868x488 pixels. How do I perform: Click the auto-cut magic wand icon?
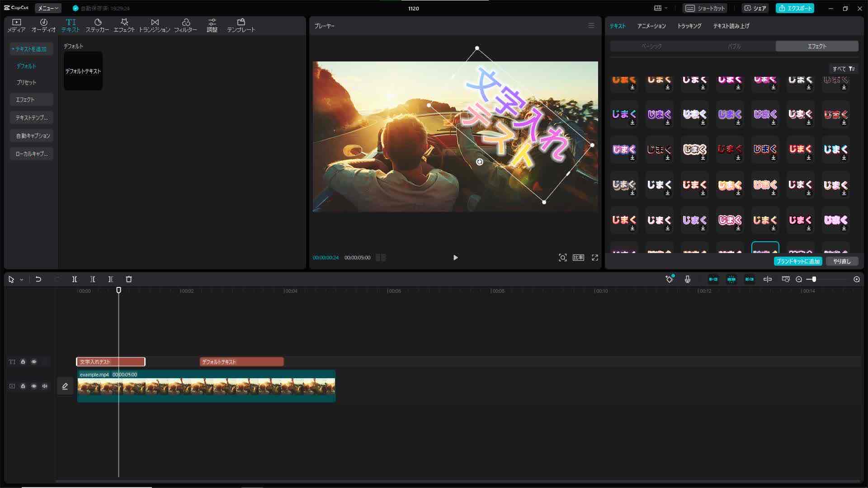point(670,279)
